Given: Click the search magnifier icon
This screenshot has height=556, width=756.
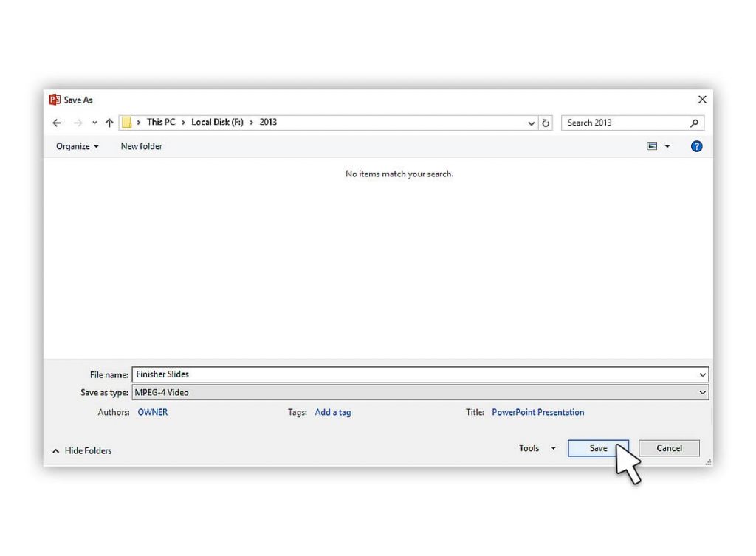Looking at the screenshot, I should pos(694,123).
